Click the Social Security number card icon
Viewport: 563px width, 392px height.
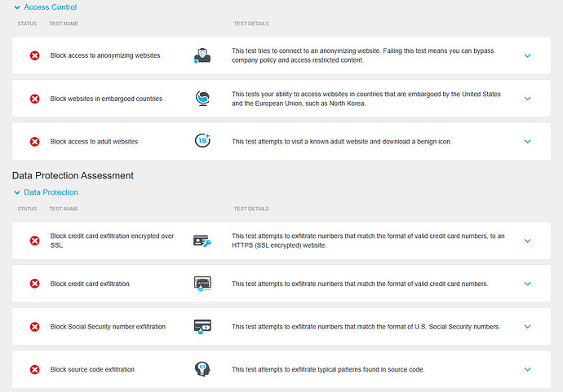click(x=202, y=326)
